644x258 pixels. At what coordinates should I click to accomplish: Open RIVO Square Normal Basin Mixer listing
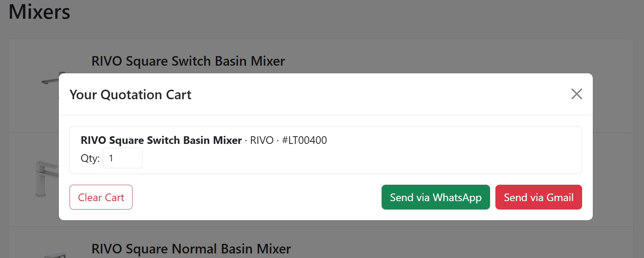(x=191, y=249)
